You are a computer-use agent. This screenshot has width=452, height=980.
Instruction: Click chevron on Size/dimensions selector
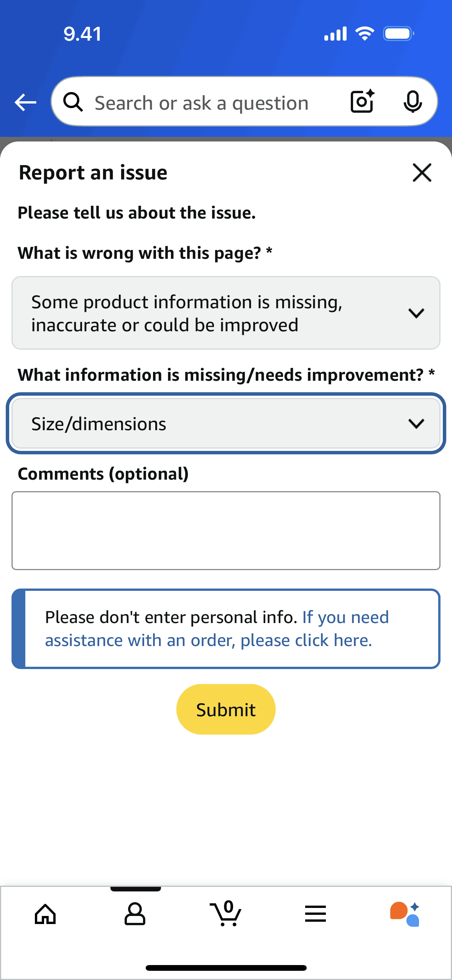pos(416,424)
